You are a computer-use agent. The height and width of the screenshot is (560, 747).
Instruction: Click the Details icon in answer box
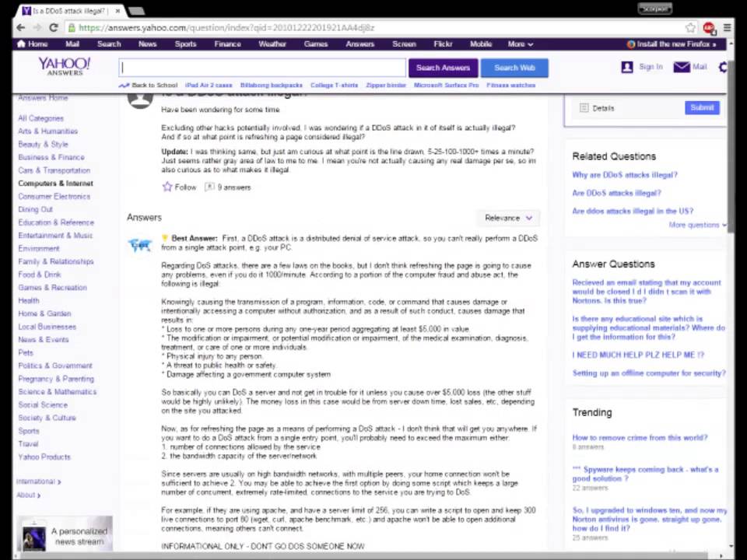(x=584, y=108)
